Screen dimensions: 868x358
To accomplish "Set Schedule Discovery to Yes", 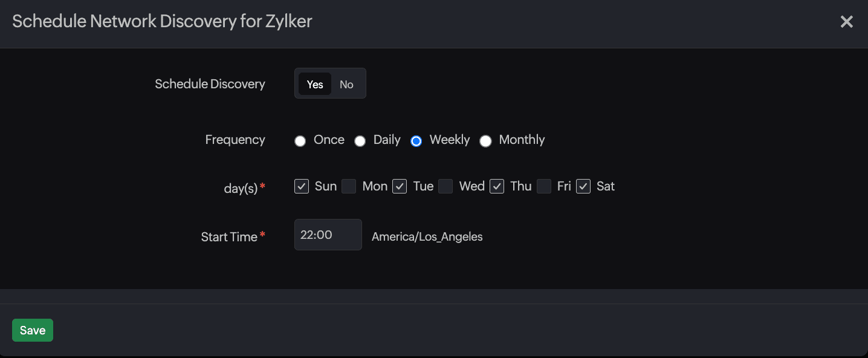I will (x=315, y=84).
